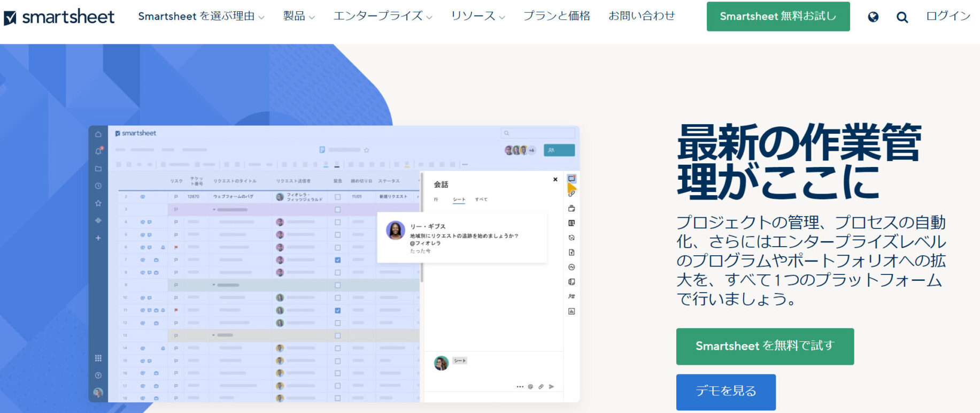Viewport: 980px width, 413px height.
Task: Click the ウェブフォームのバグ cell
Action: click(241, 197)
